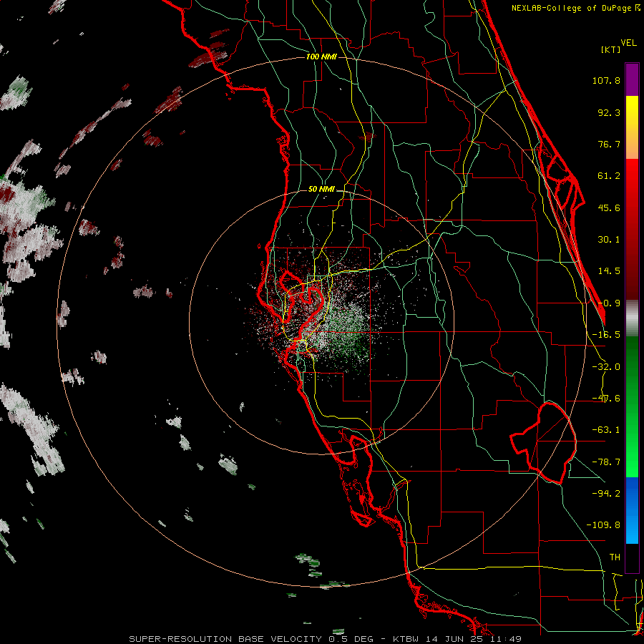The image size is (644, 644).
Task: Click the [KT] units label
Action: click(x=611, y=49)
